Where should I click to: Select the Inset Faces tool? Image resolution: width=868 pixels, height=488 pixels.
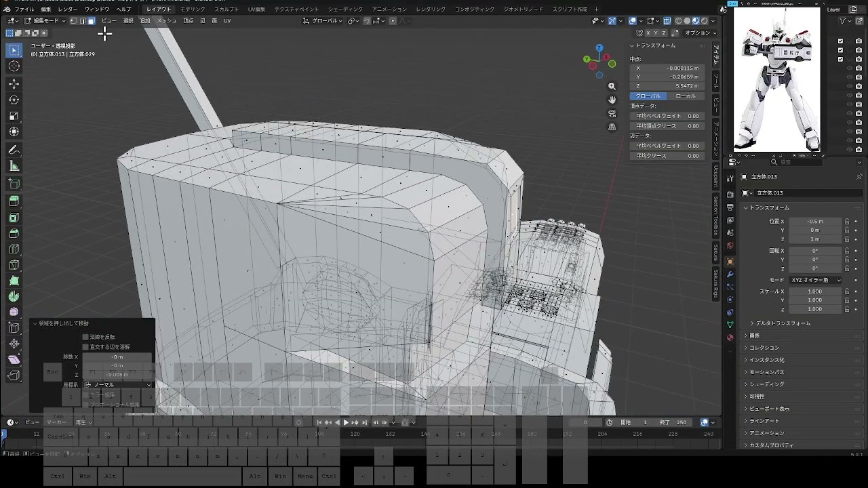coord(14,218)
